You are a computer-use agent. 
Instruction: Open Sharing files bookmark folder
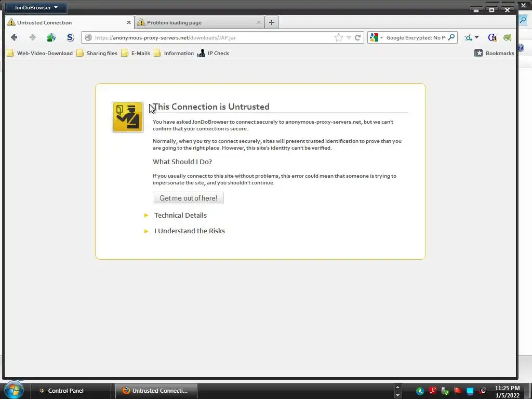97,54
